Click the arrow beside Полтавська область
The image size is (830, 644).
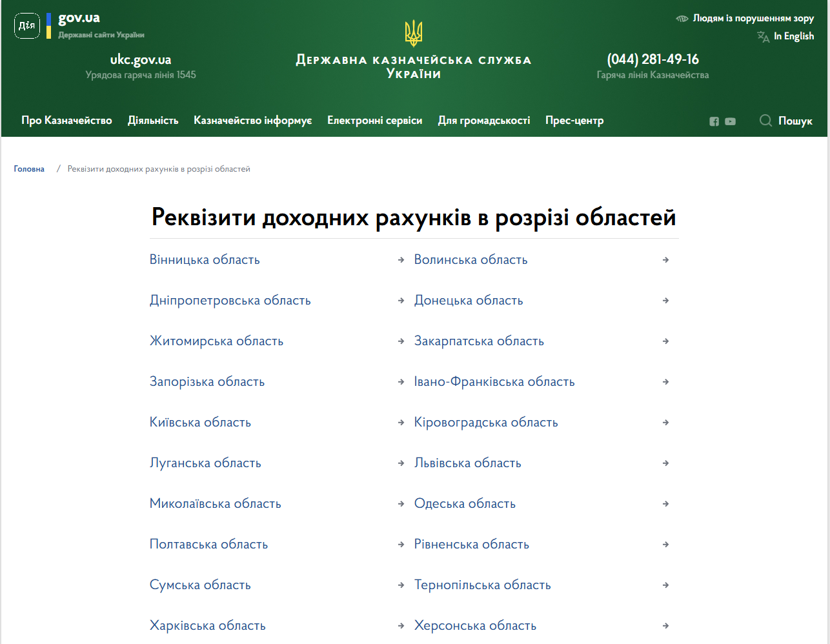tap(401, 545)
